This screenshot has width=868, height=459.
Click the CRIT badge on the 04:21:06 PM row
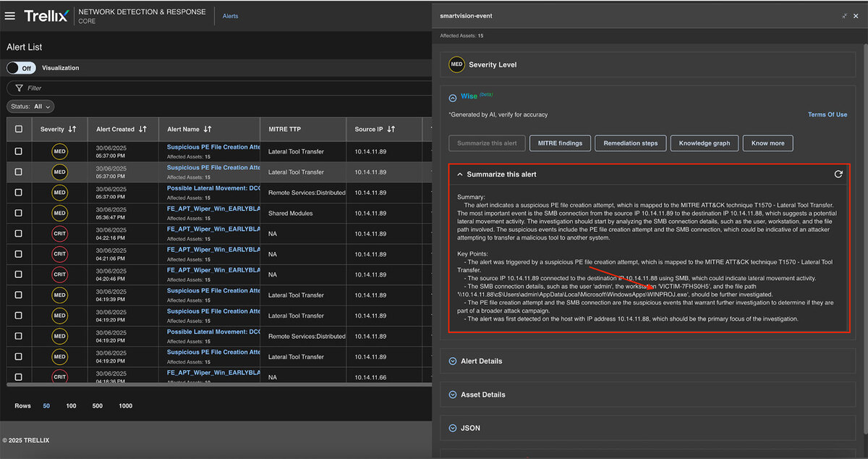click(x=60, y=254)
